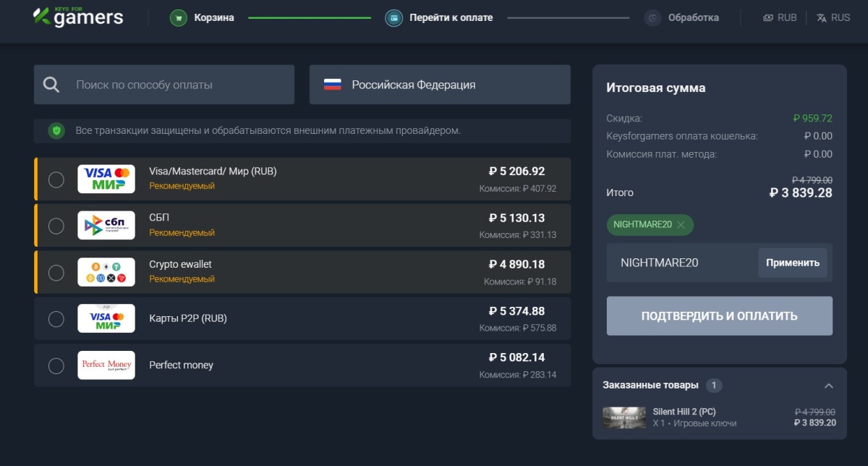Click the Silent Hill 2 (PC) title
Viewport: 868px width, 466px height.
[x=684, y=412]
